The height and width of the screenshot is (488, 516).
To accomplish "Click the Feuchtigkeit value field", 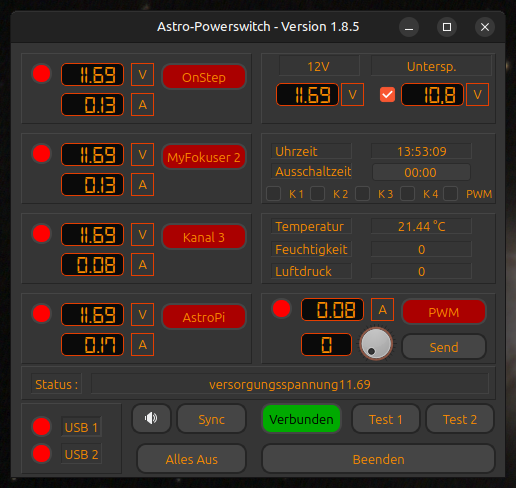I will (421, 249).
